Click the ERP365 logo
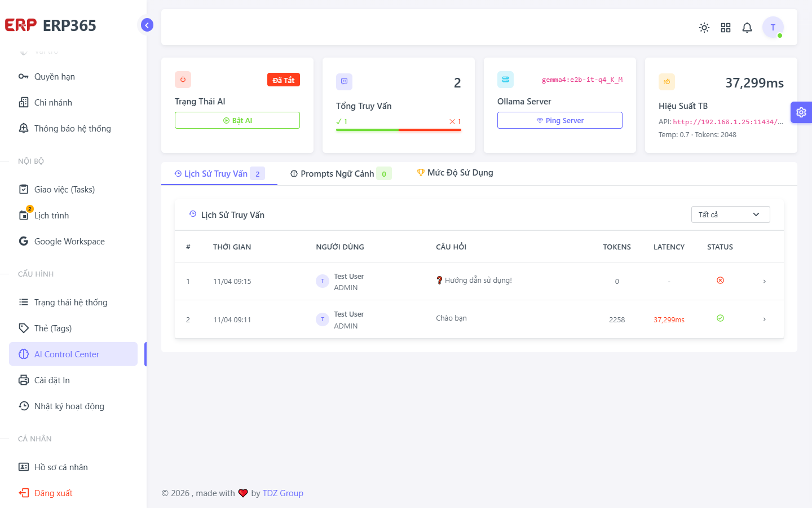 coord(51,25)
